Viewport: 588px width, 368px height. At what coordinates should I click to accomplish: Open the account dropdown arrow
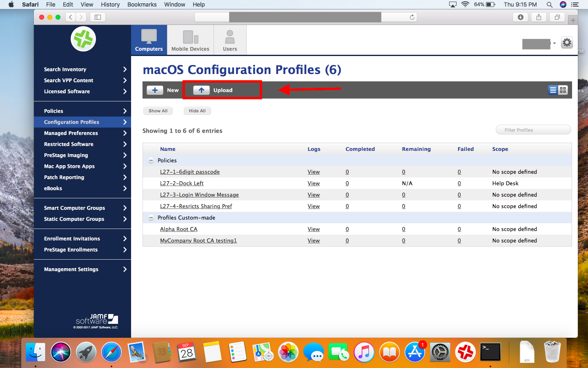[x=554, y=43]
